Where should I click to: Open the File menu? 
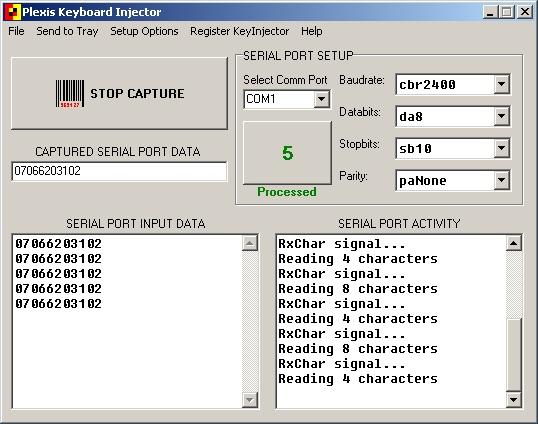16,31
